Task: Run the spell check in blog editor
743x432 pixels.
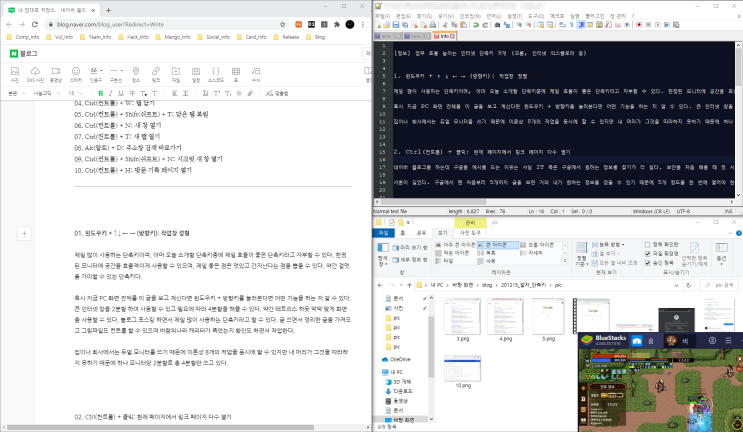Action: click(x=277, y=93)
